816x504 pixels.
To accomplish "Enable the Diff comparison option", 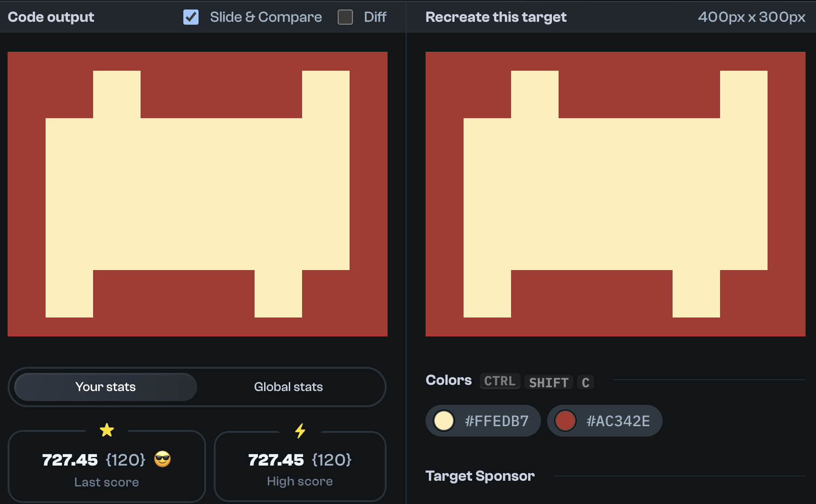I will tap(344, 17).
